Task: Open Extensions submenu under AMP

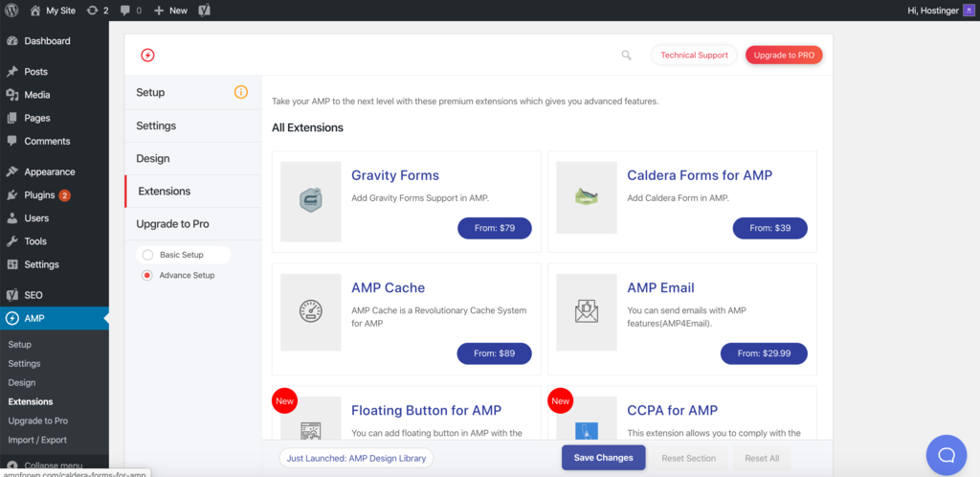Action: [31, 402]
